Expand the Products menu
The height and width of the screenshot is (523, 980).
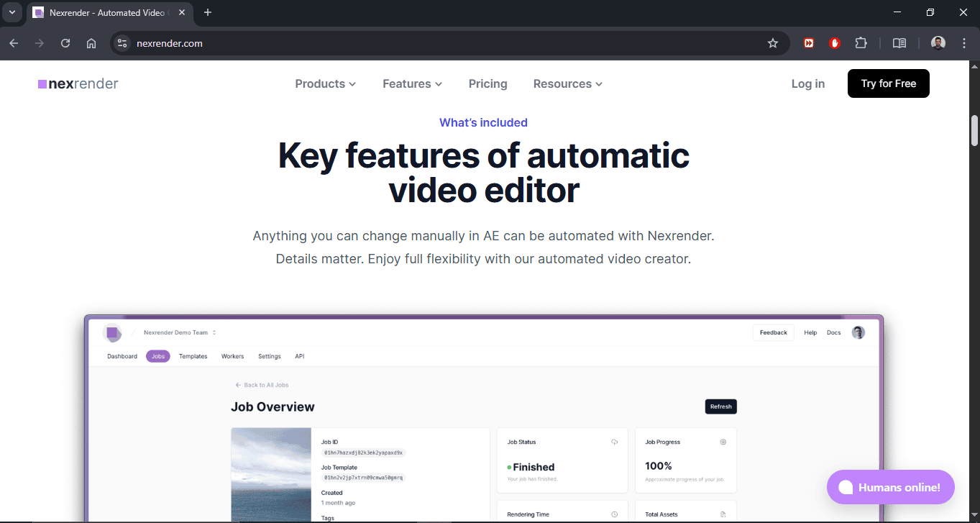pos(326,83)
